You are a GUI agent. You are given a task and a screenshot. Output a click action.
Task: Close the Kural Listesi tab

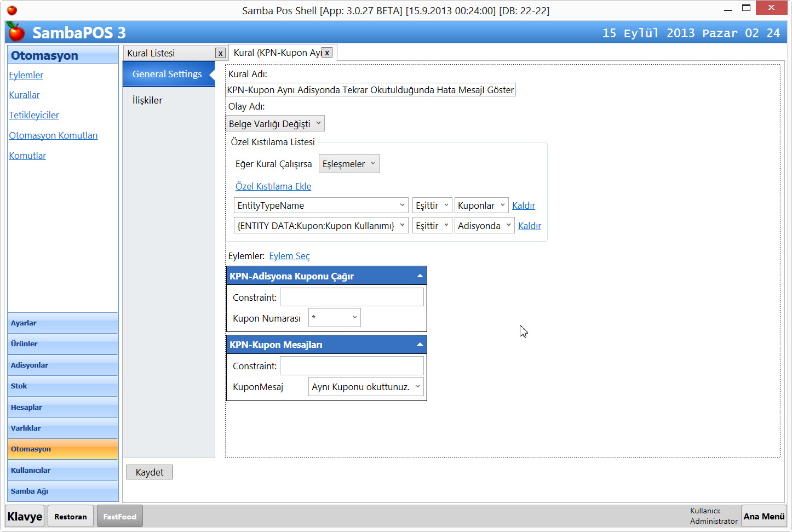click(x=220, y=53)
